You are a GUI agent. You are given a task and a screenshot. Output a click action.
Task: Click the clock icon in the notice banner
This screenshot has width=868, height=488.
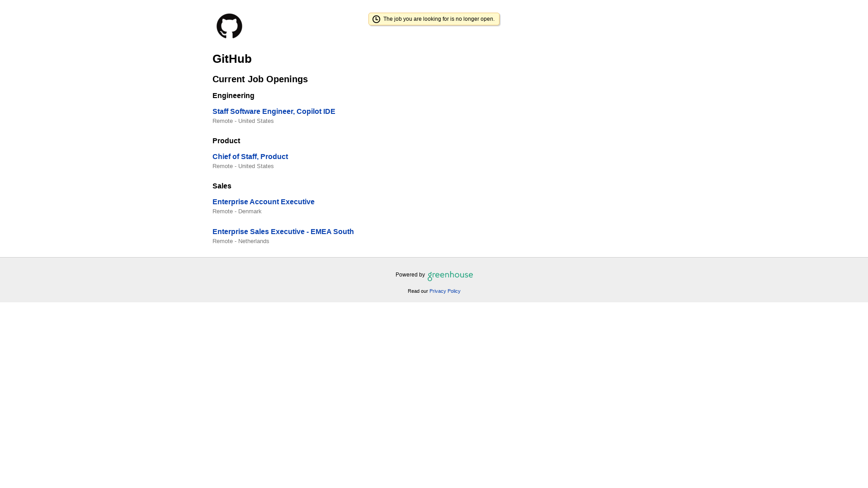coord(376,19)
